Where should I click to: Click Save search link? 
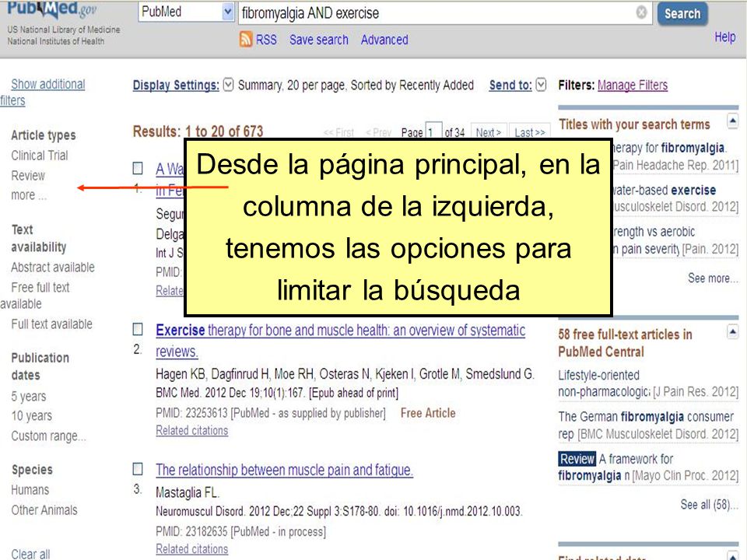pyautogui.click(x=319, y=40)
